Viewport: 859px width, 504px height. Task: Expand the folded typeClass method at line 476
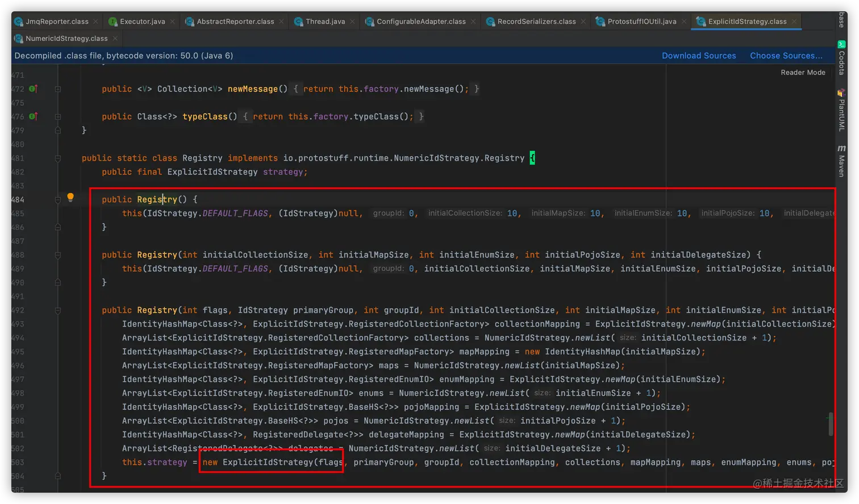point(58,117)
